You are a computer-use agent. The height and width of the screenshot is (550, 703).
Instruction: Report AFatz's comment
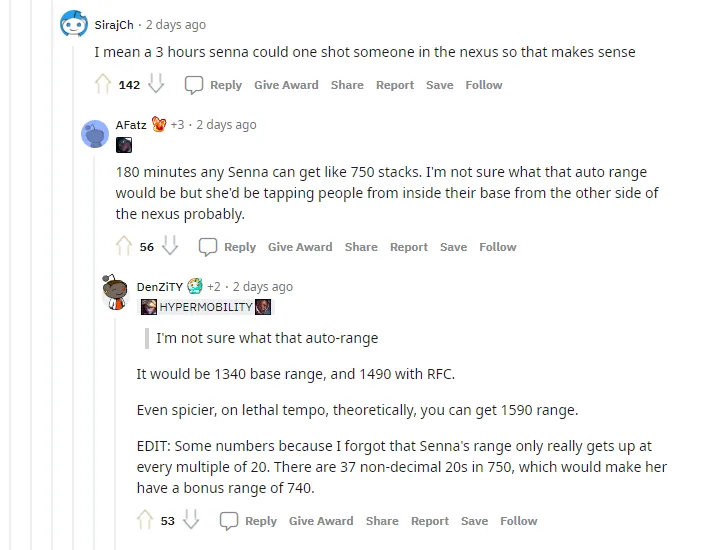(408, 247)
